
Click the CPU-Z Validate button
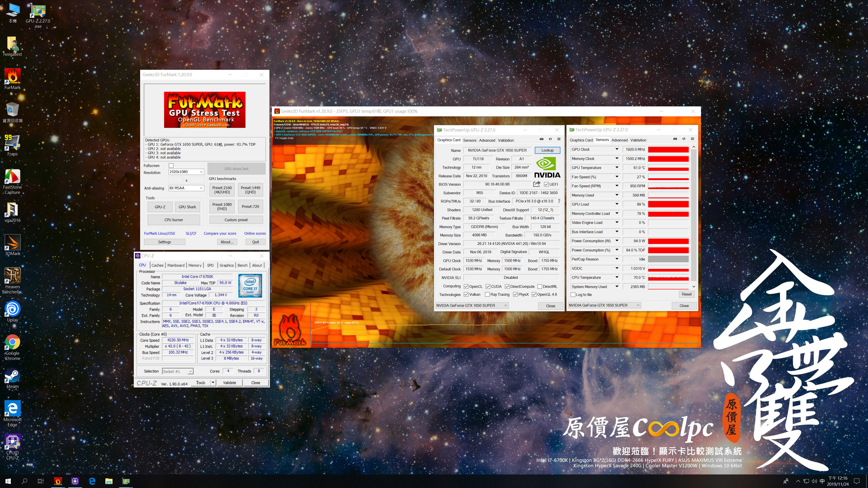click(229, 382)
